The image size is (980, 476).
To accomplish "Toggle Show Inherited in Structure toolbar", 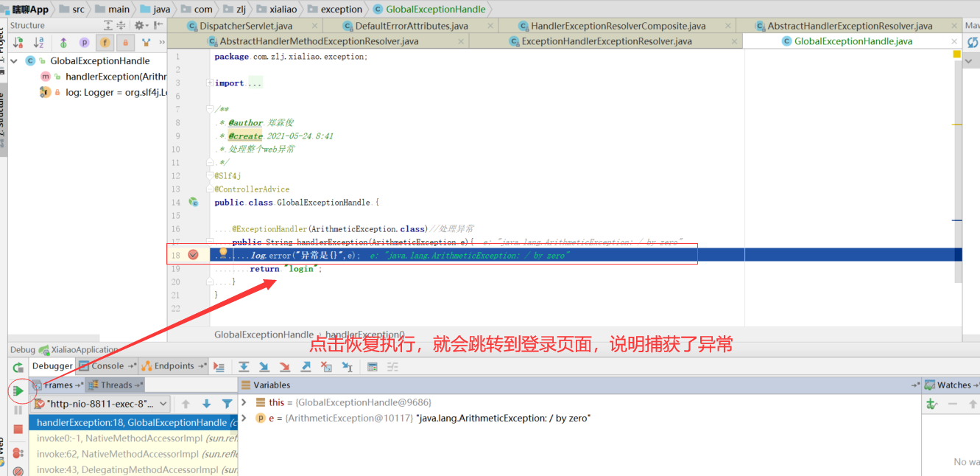I will pos(63,43).
